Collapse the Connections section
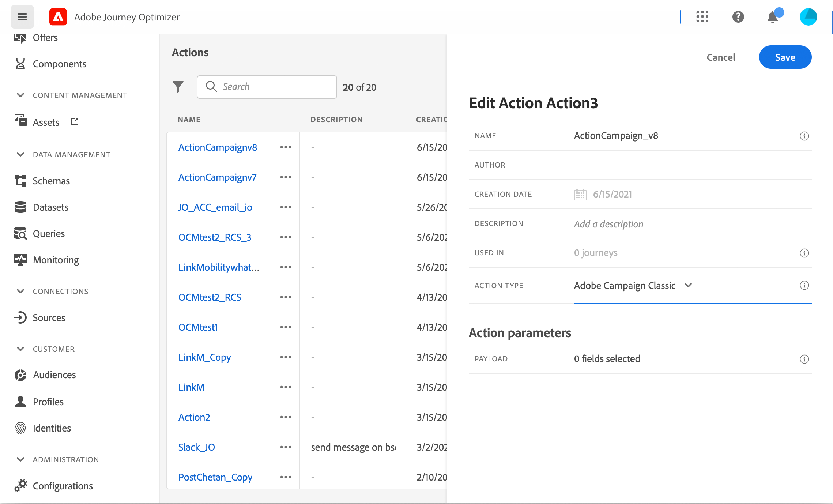Image resolution: width=833 pixels, height=504 pixels. (20, 291)
